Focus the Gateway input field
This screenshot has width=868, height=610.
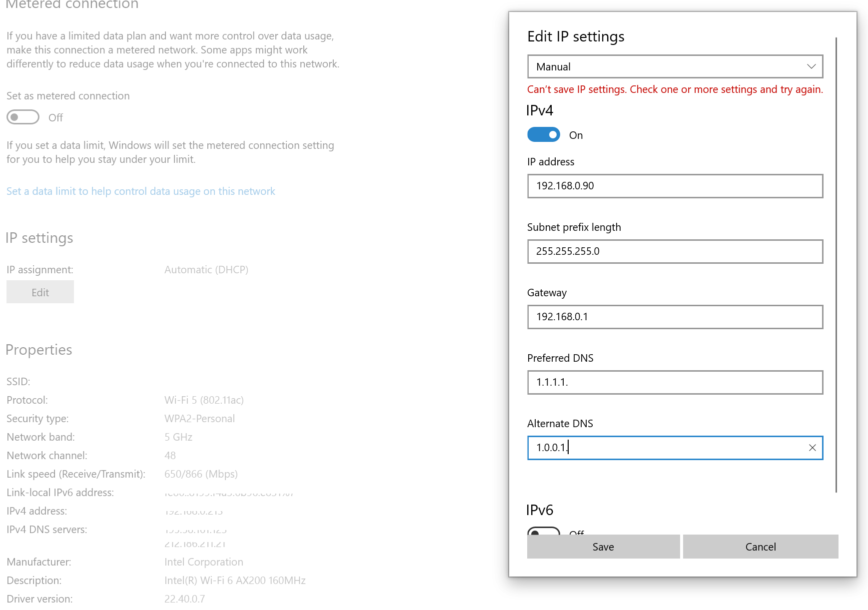tap(675, 317)
